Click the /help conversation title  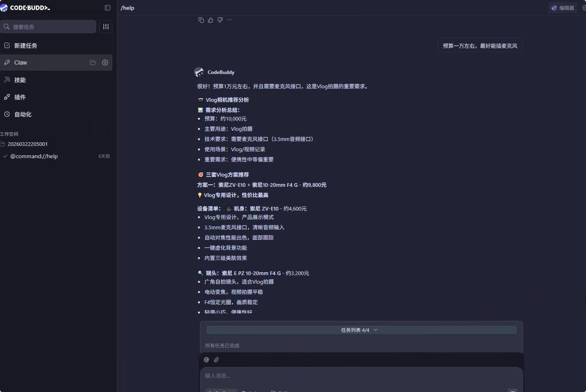[128, 8]
